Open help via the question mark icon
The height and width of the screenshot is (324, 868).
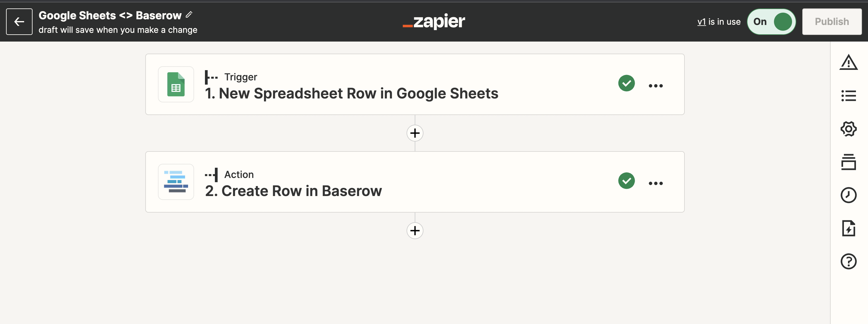click(848, 261)
